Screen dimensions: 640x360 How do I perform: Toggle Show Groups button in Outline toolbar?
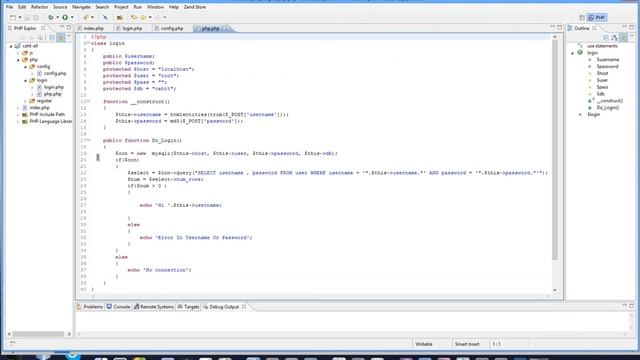623,38
